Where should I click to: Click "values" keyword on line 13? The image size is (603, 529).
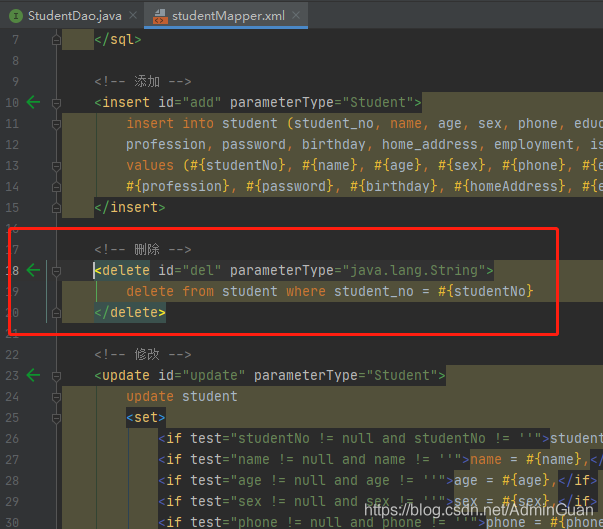(x=150, y=165)
